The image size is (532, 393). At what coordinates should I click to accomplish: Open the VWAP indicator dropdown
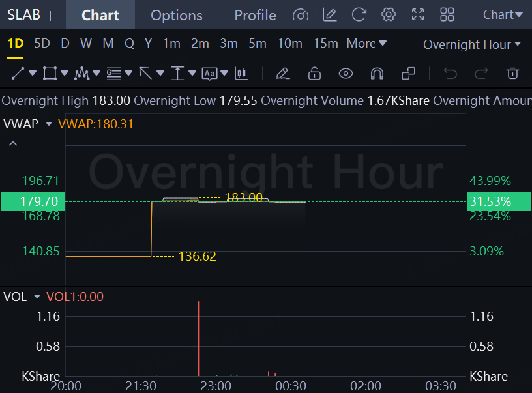click(49, 124)
